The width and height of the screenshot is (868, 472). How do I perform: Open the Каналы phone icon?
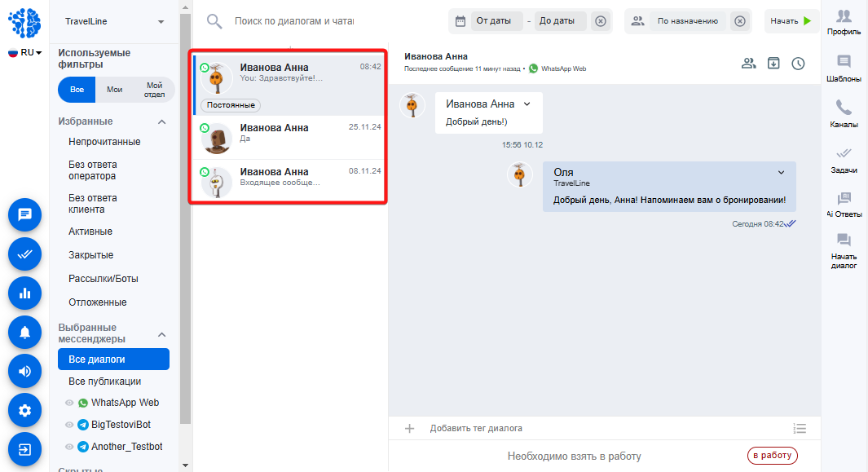[x=844, y=113]
